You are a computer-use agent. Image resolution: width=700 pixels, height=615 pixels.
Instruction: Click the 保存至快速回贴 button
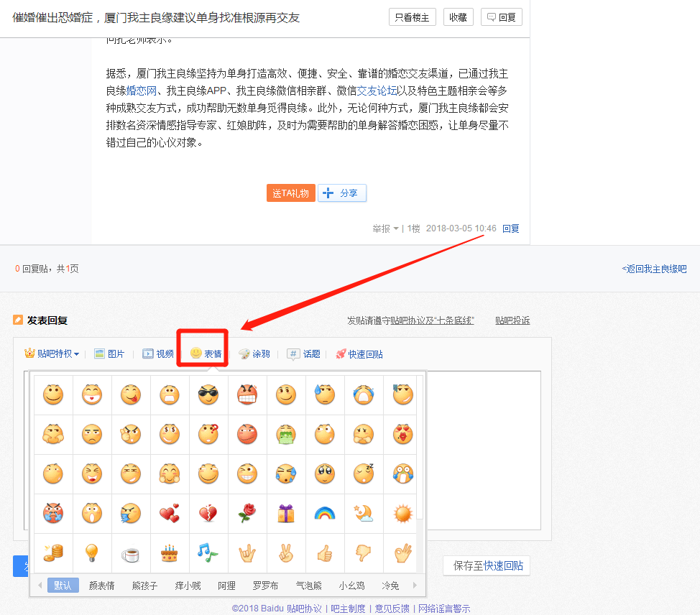487,565
